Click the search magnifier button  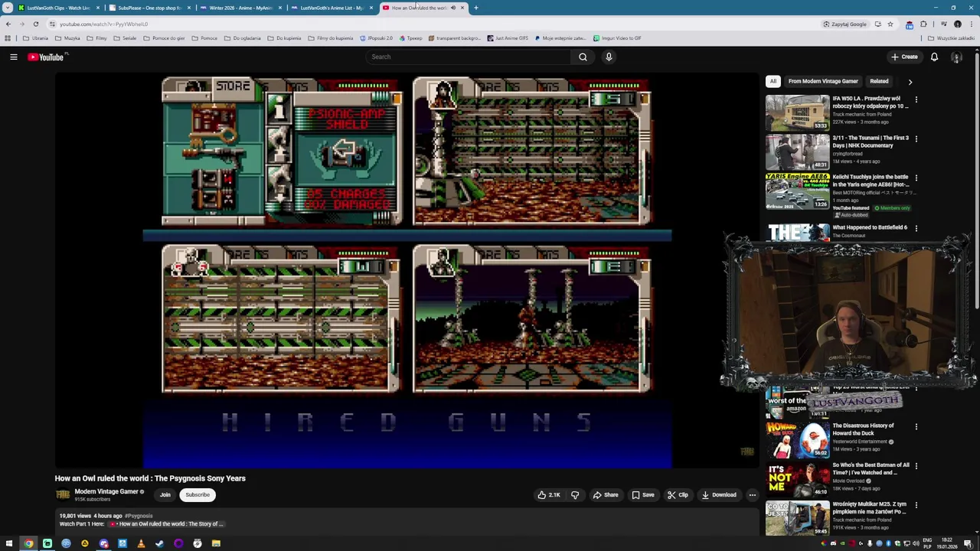583,57
